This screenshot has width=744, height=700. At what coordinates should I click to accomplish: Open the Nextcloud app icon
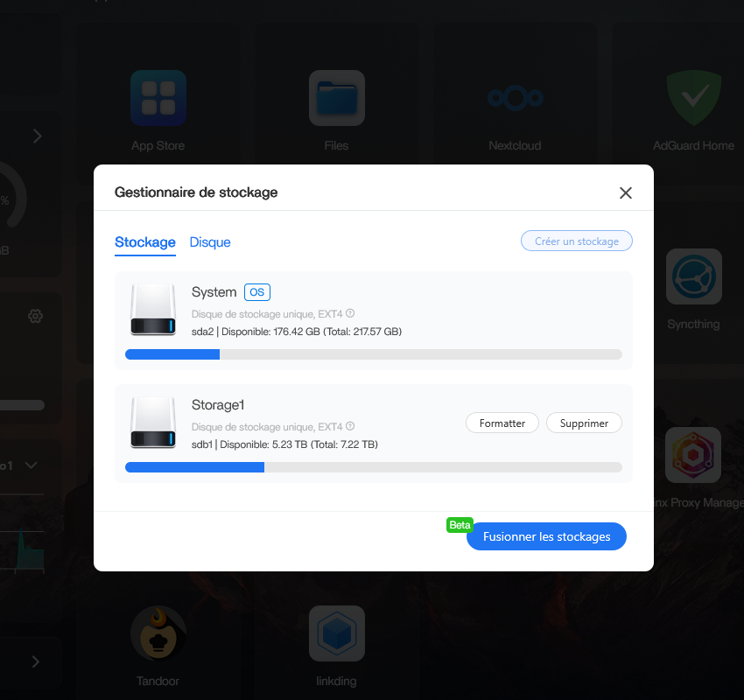pyautogui.click(x=515, y=98)
